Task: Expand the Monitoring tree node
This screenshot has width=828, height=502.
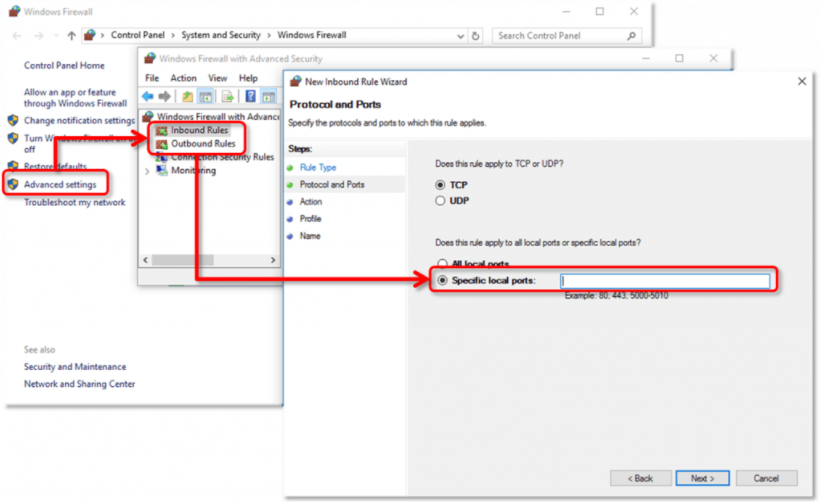Action: coord(147,171)
